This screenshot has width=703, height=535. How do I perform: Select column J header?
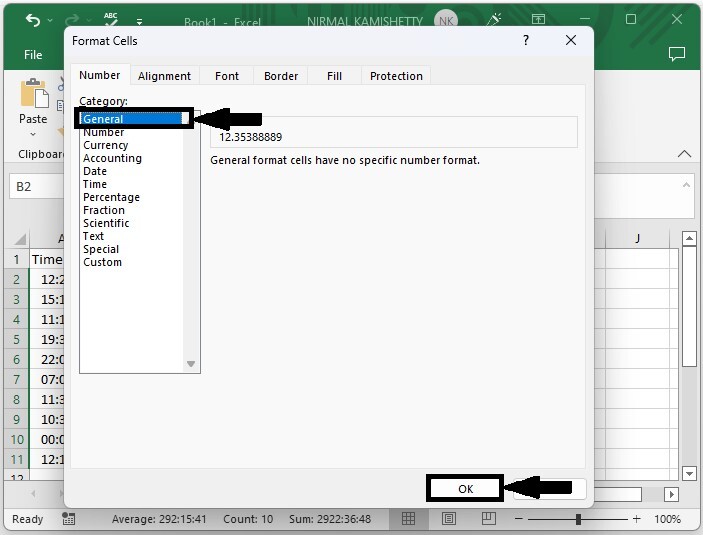[x=637, y=239]
